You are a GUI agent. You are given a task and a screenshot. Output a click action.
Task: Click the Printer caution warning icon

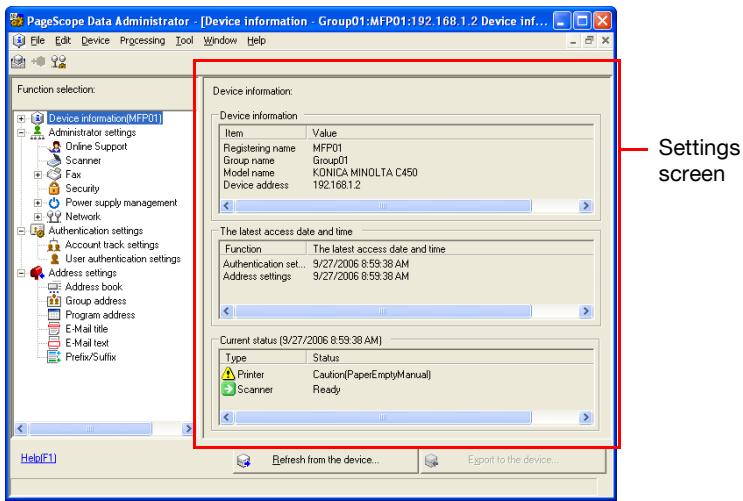[x=228, y=374]
